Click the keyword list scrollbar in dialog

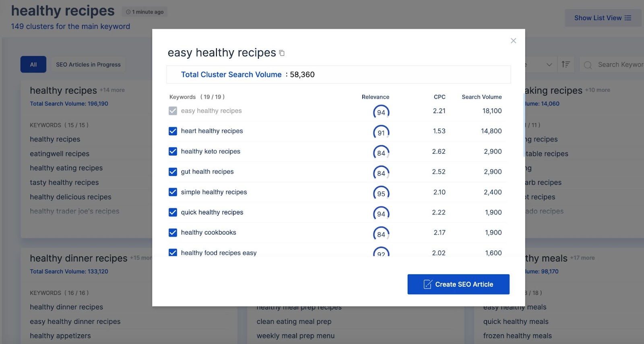tap(524, 125)
